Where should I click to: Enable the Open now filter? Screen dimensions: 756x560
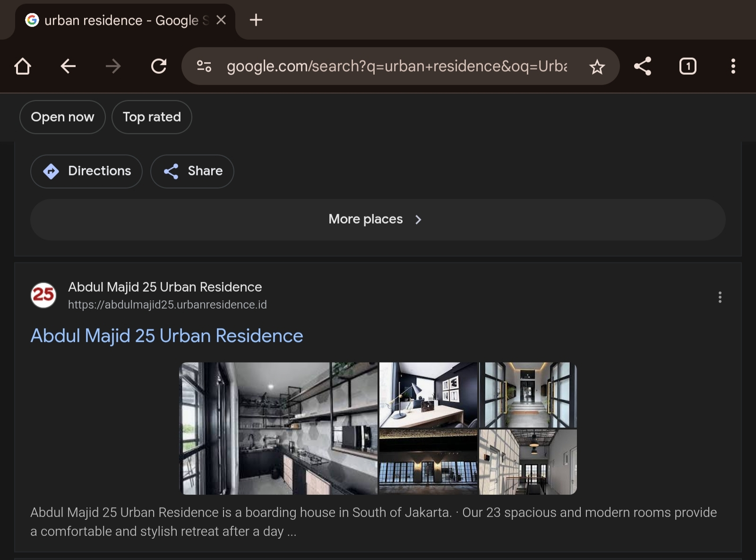point(62,117)
